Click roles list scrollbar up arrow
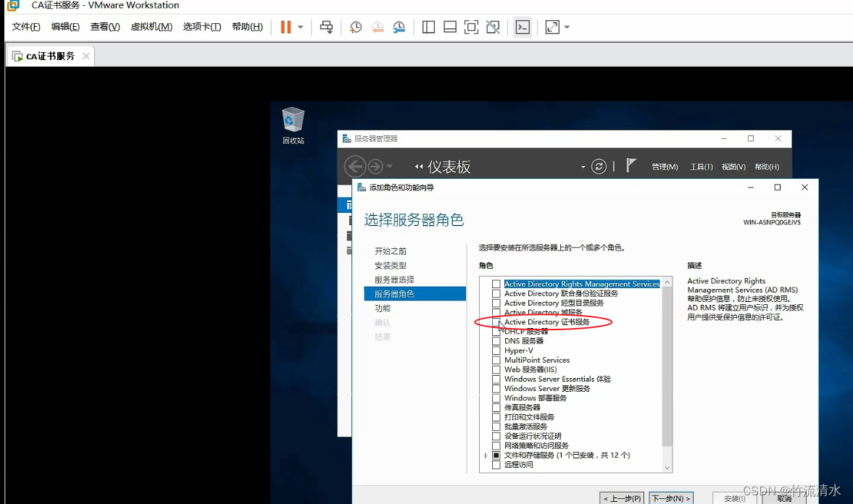Viewport: 853px width, 504px height. point(667,282)
